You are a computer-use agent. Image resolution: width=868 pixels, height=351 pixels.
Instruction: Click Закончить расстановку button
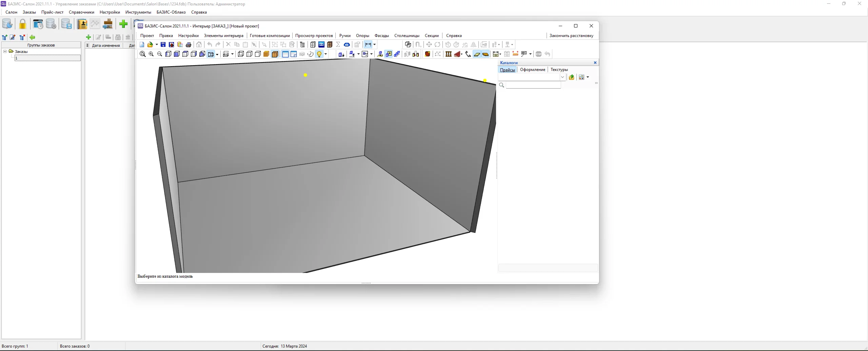click(x=571, y=36)
